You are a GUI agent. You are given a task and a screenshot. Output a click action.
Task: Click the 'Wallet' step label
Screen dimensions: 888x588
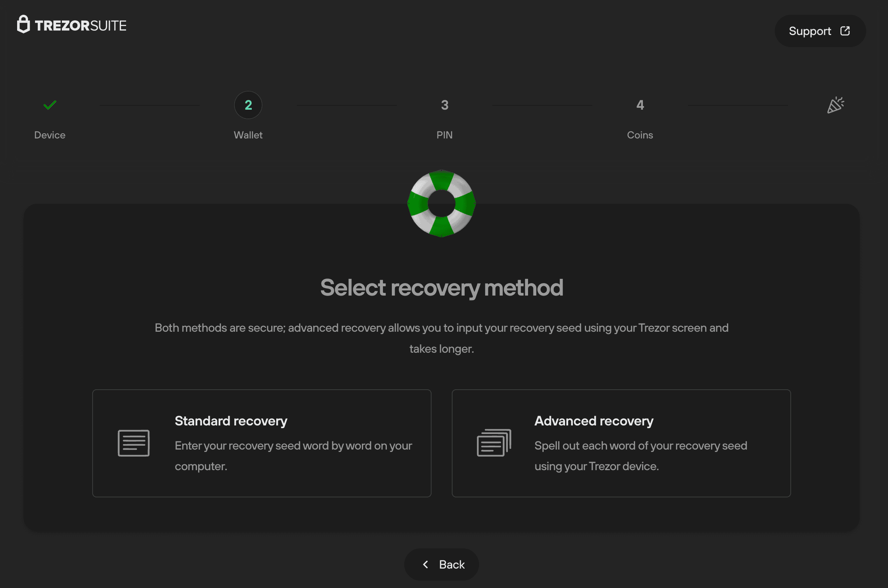click(x=248, y=135)
